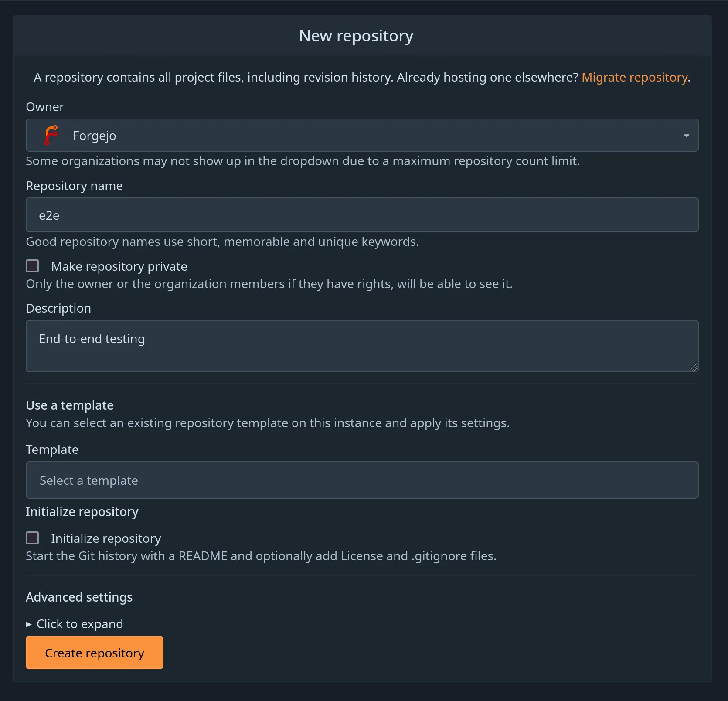Image resolution: width=728 pixels, height=701 pixels.
Task: Click the "End-to-end testing" description text
Action: [x=92, y=338]
